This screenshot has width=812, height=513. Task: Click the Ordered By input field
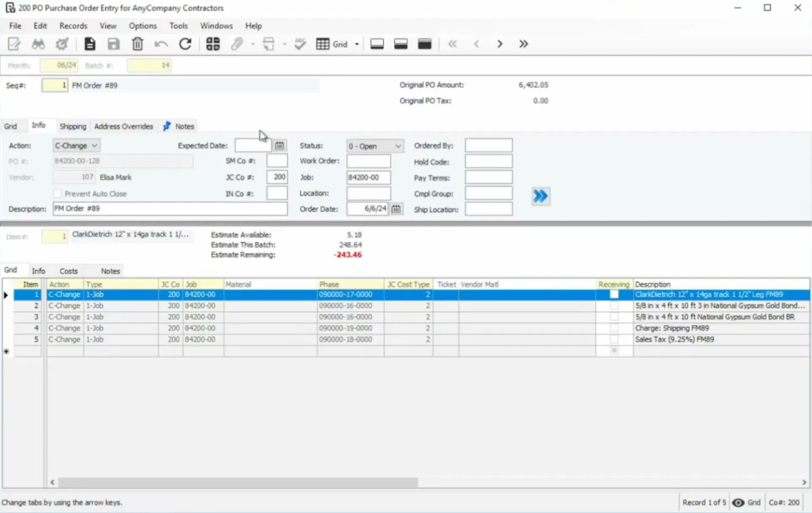tap(488, 146)
